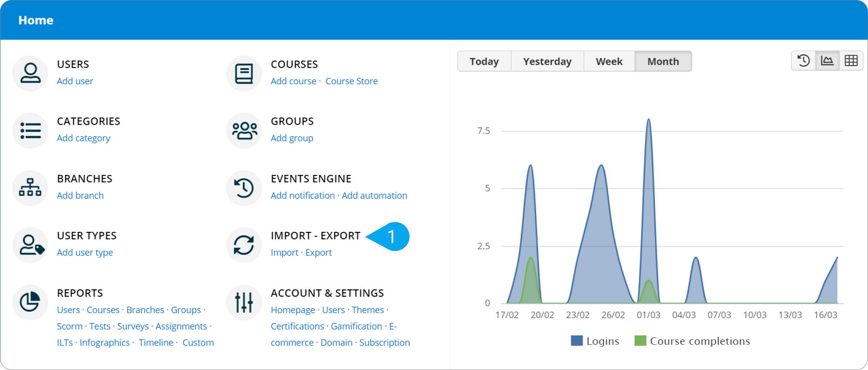Click the ACCOUNT & SETTINGS heading
Viewport: 868px width, 370px height.
click(x=327, y=293)
